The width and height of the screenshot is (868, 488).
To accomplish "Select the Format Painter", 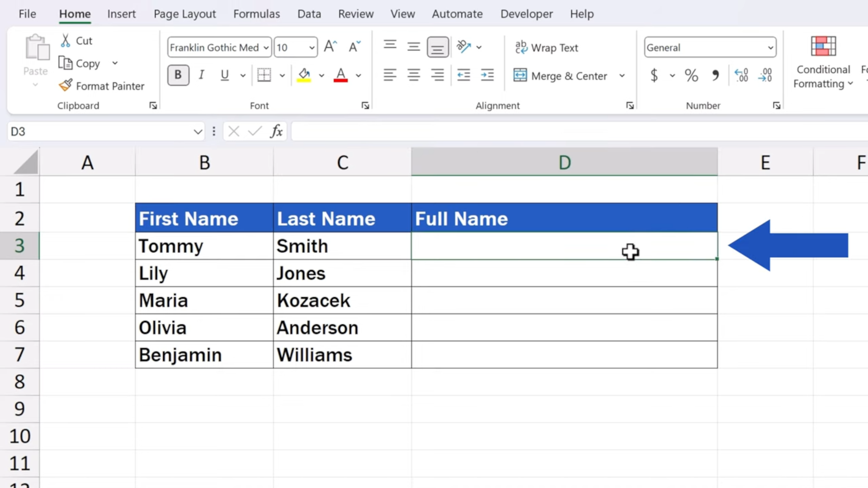I will click(x=101, y=85).
